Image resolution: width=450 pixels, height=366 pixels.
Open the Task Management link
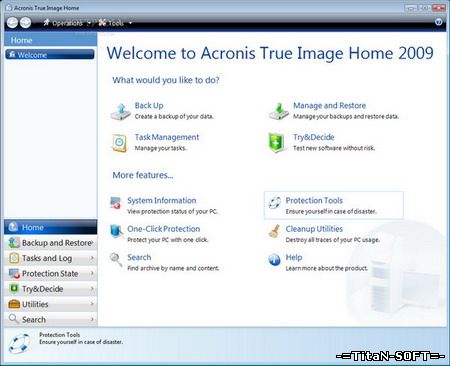tap(167, 137)
